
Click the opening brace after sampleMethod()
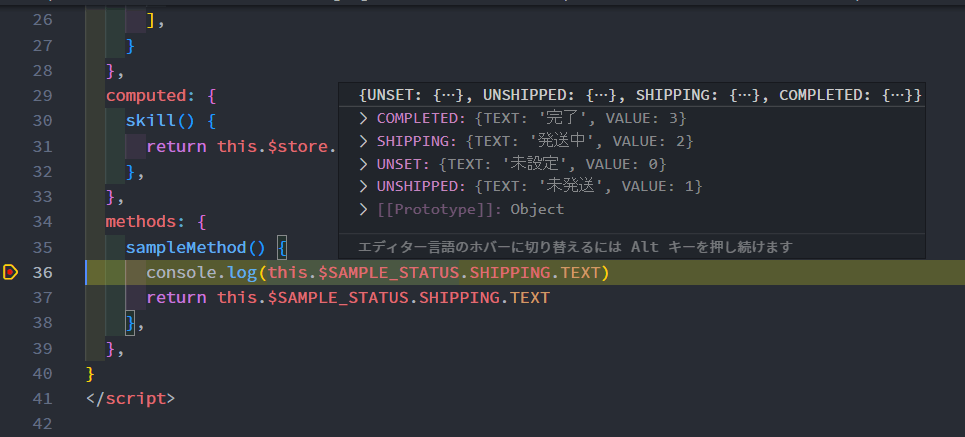pos(282,247)
